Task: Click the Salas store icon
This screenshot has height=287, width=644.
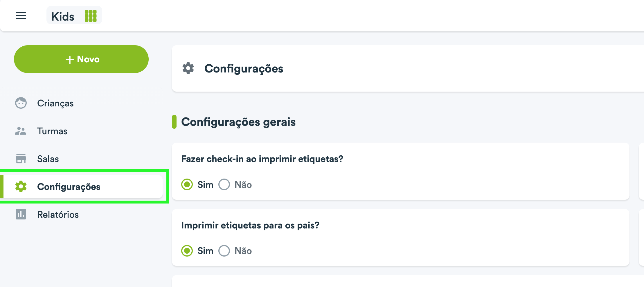Action: pos(21,159)
